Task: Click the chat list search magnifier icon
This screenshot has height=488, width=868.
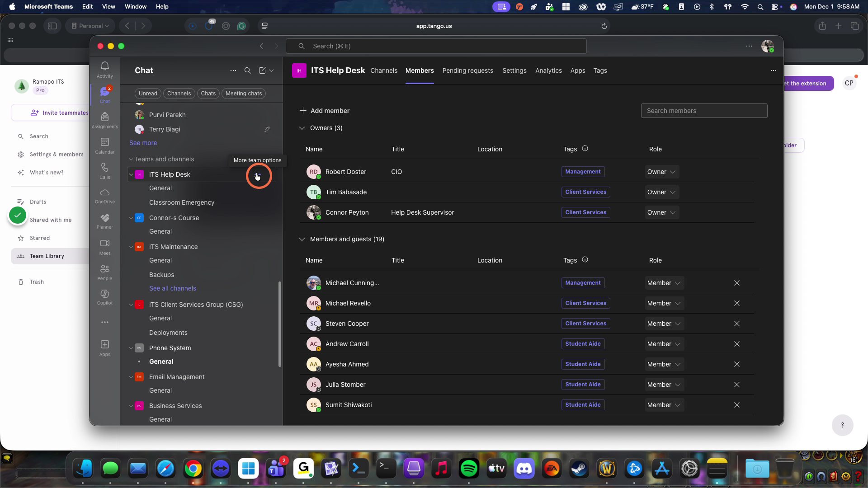Action: point(248,70)
